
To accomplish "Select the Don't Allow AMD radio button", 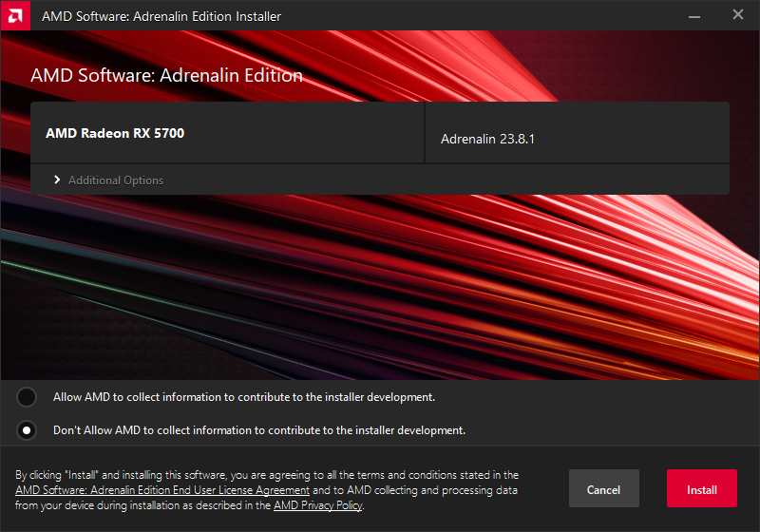I will [x=28, y=430].
